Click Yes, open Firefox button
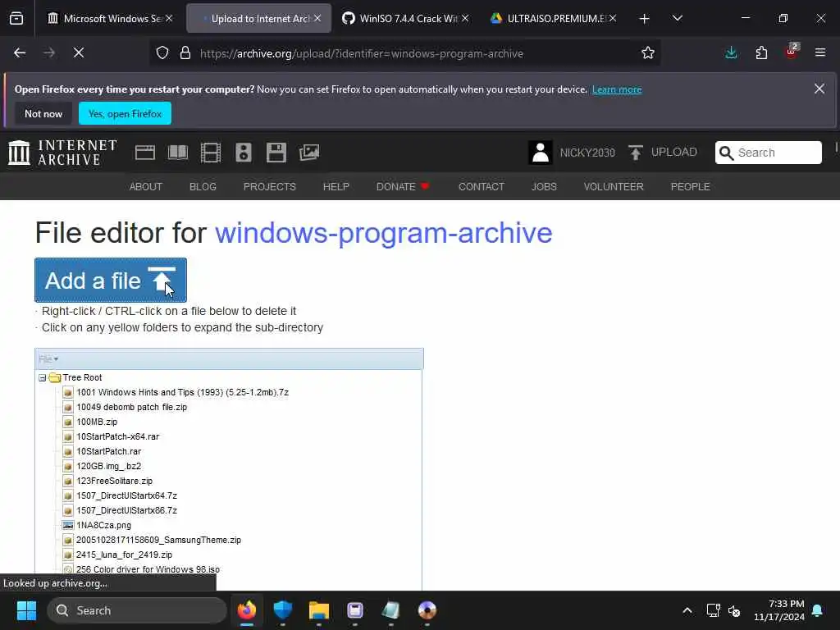 125,113
